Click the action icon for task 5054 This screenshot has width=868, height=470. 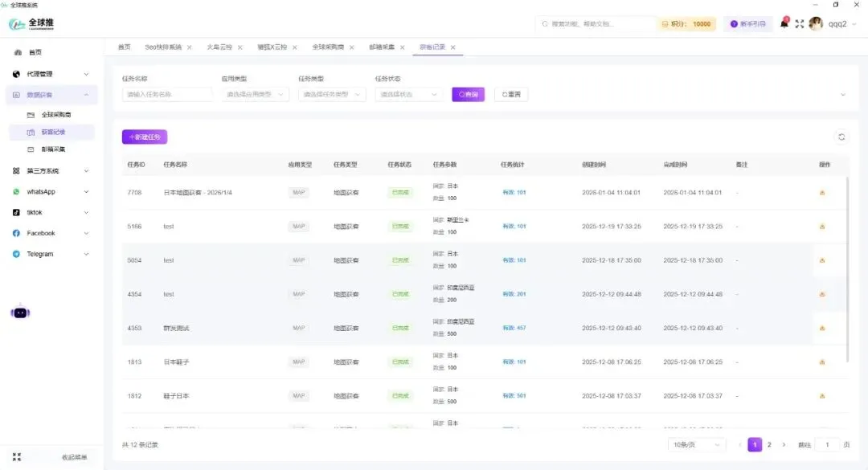point(822,260)
